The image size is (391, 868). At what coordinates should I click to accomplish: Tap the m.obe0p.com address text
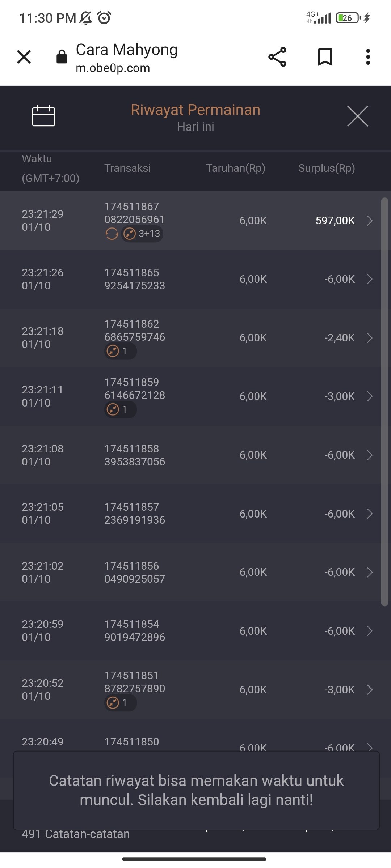113,68
